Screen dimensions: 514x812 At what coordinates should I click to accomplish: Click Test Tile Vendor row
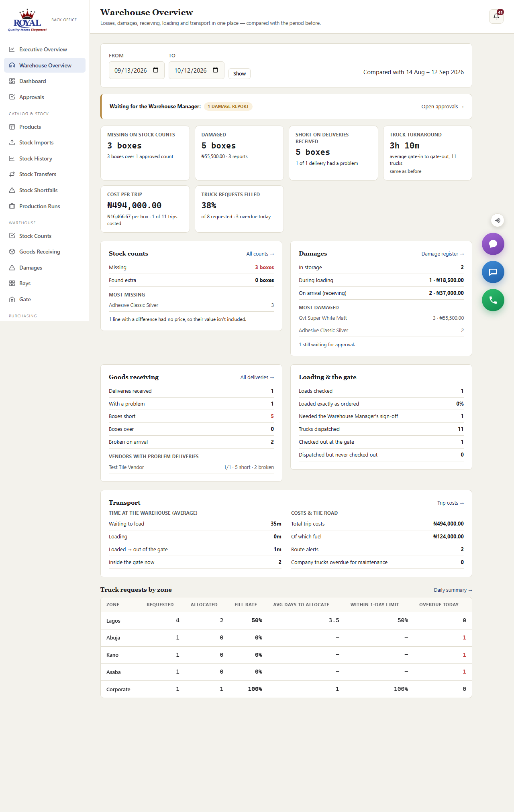pyautogui.click(x=191, y=467)
